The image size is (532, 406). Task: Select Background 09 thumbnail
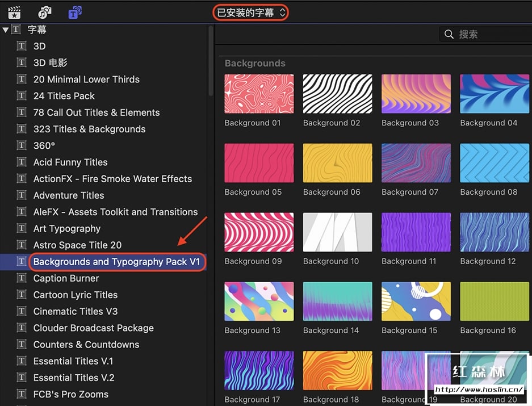(259, 232)
